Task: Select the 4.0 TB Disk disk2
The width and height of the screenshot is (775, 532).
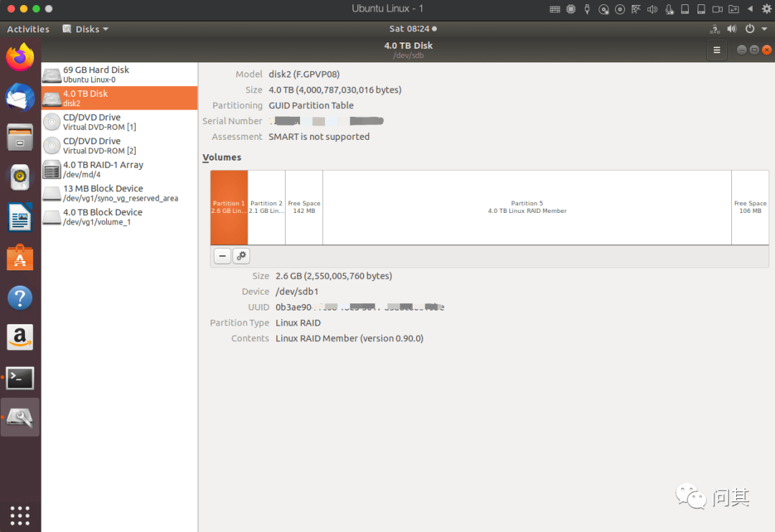Action: tap(120, 98)
